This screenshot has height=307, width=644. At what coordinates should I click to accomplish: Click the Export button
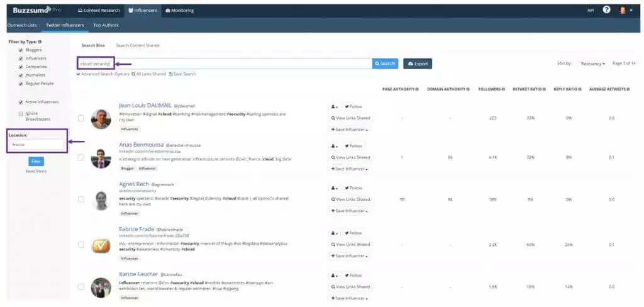tap(418, 64)
